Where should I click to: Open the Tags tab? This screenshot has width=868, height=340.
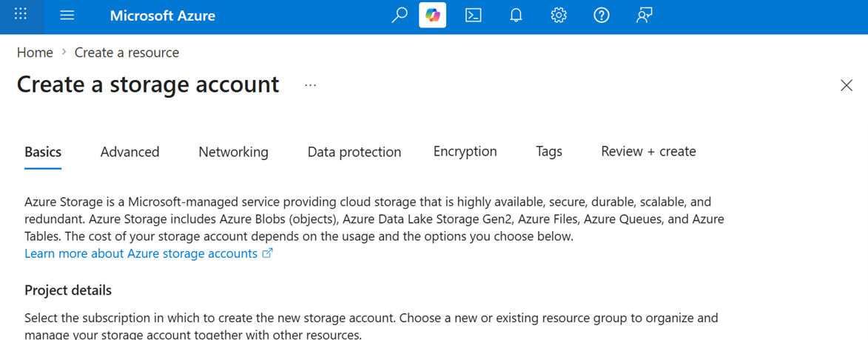[x=549, y=151]
